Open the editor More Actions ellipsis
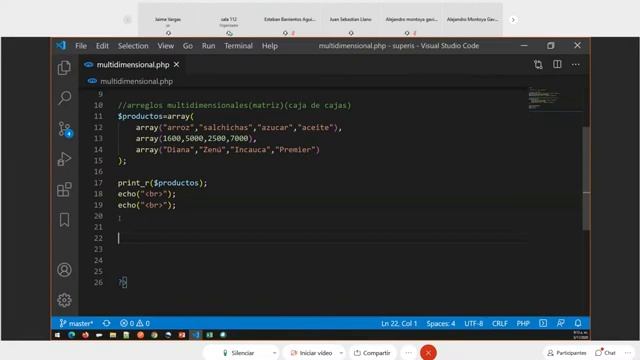 pos(576,64)
